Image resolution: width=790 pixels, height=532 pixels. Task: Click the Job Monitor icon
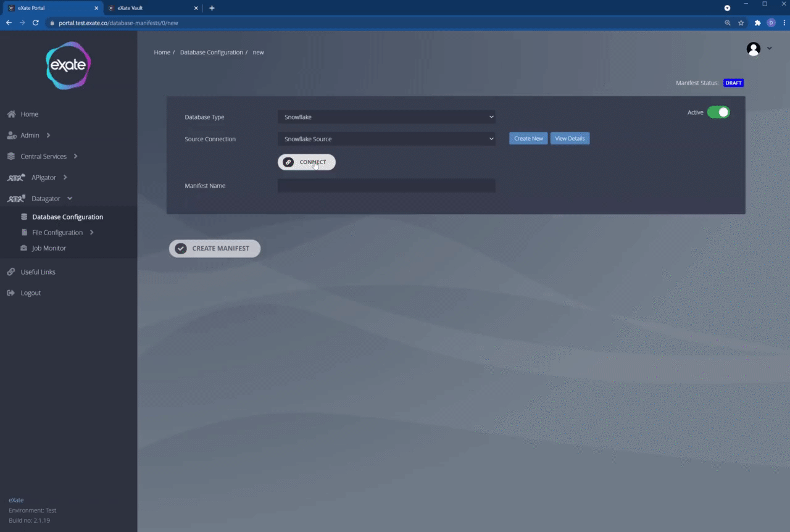24,248
